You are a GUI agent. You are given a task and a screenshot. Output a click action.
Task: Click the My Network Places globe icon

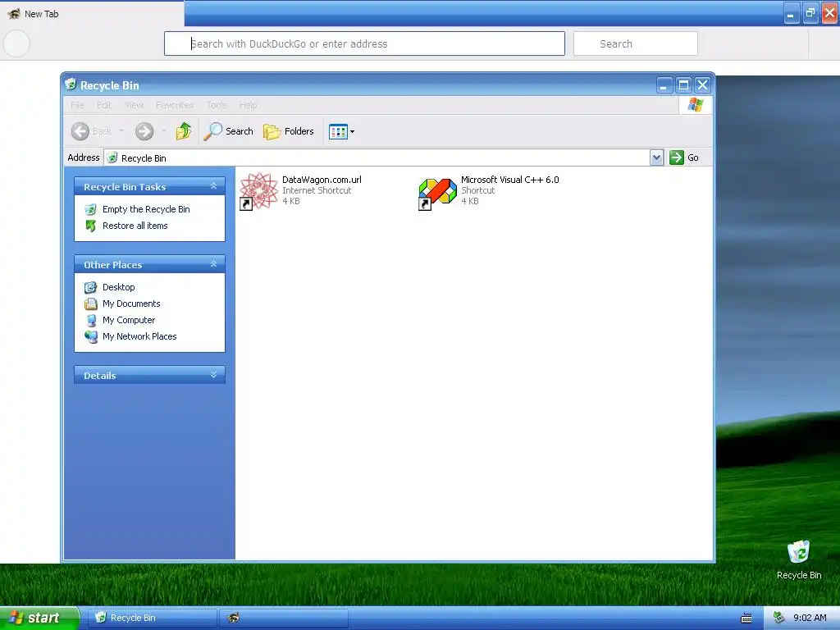90,336
